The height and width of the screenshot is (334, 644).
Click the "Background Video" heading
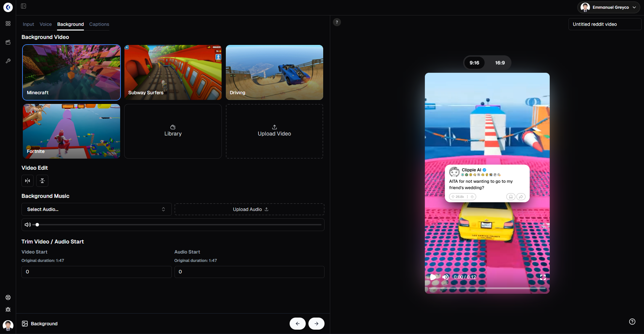[x=45, y=37]
